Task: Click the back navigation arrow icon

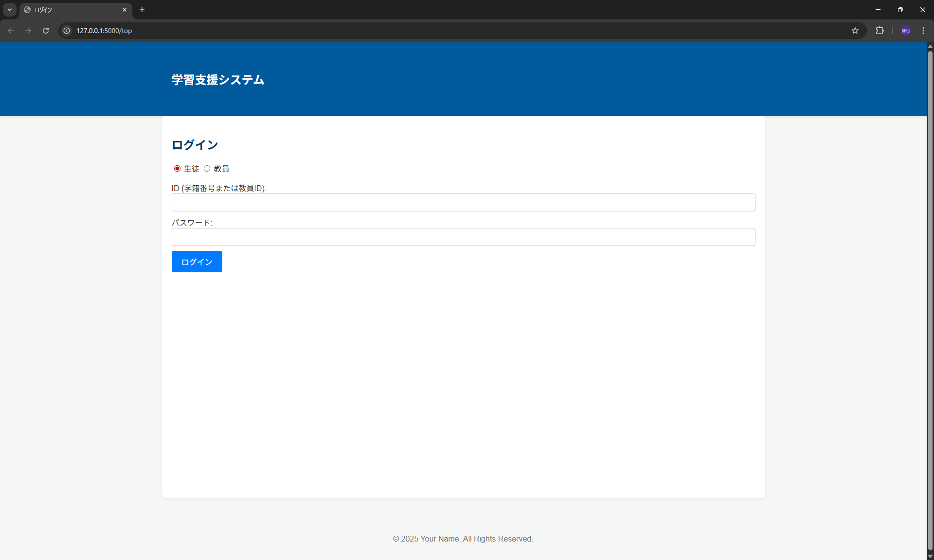Action: tap(11, 31)
